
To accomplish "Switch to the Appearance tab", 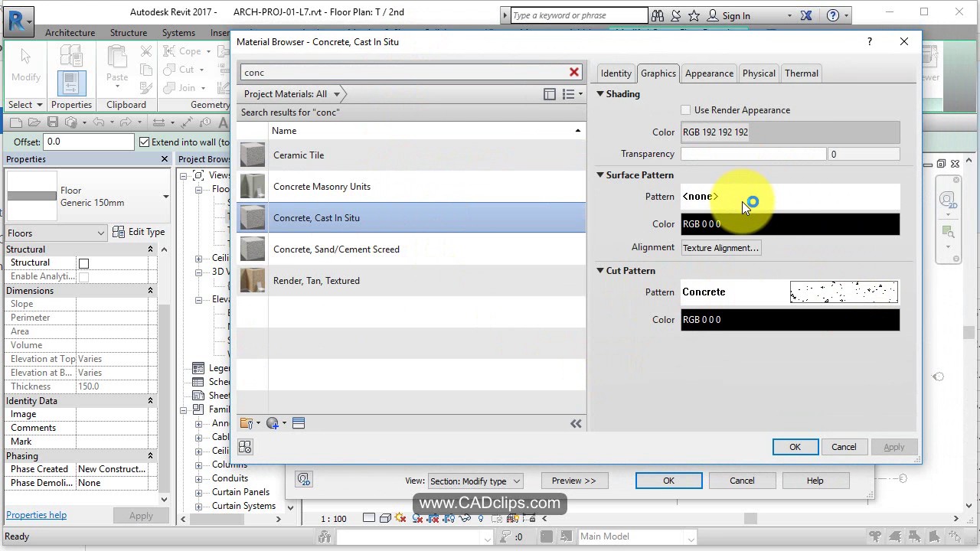I will (x=709, y=73).
